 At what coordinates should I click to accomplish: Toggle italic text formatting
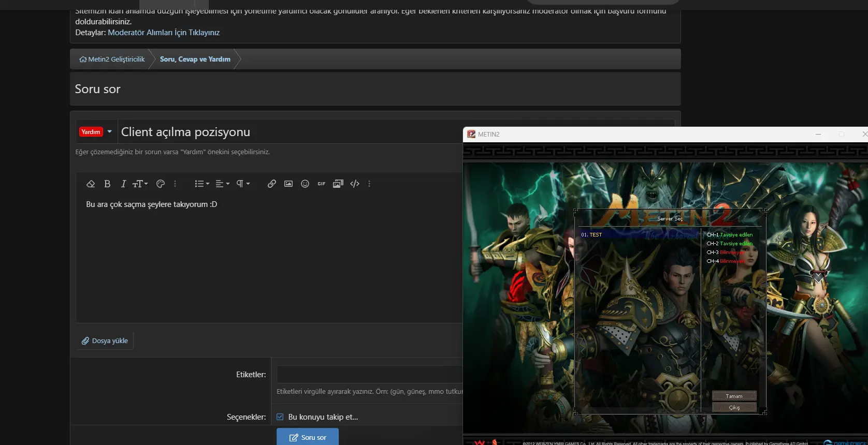click(x=123, y=184)
